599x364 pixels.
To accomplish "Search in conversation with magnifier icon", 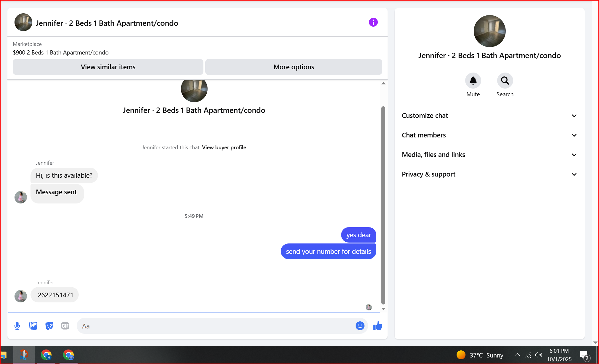I will pos(505,81).
